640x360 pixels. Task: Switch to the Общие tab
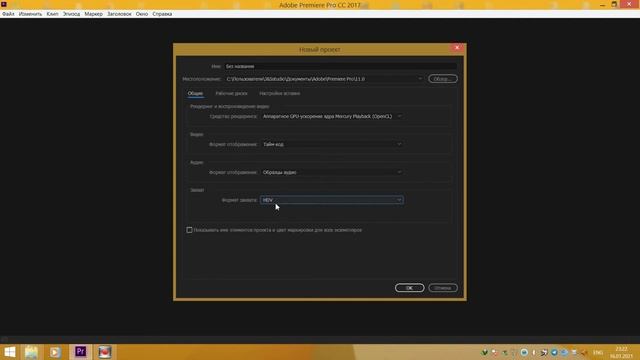(x=195, y=93)
